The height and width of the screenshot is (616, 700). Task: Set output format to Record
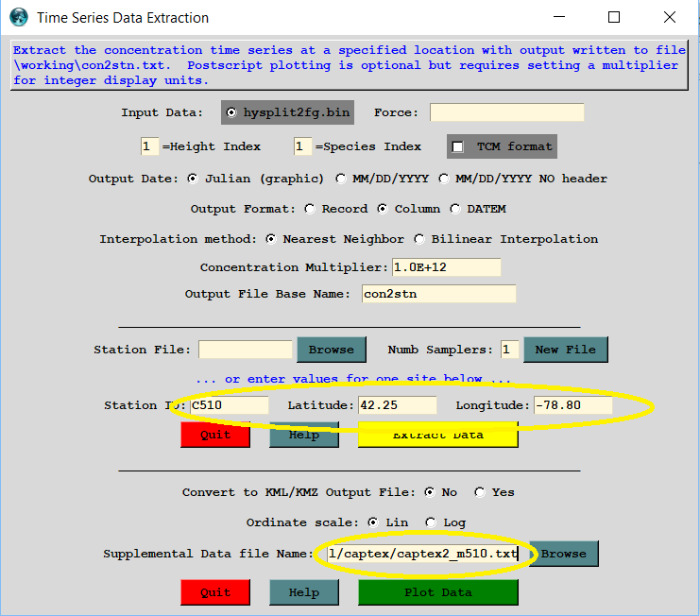pos(311,209)
